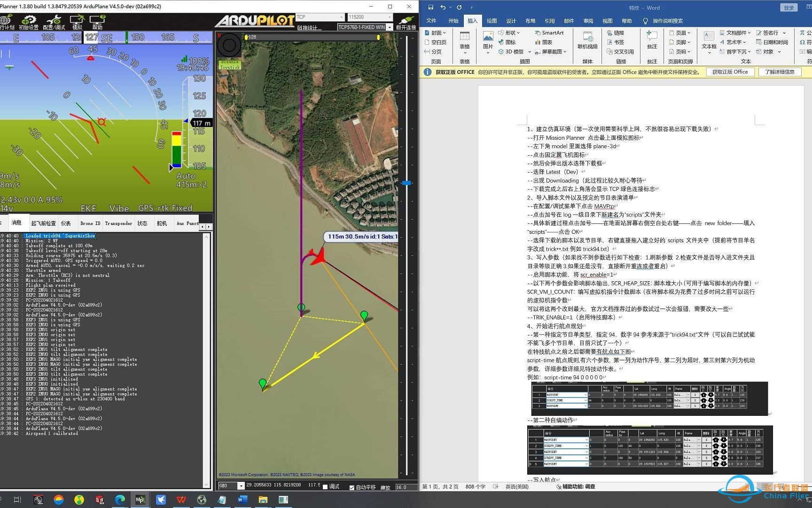Open 配置/调试 config tuning screen
This screenshot has height=508, width=812.
54,22
